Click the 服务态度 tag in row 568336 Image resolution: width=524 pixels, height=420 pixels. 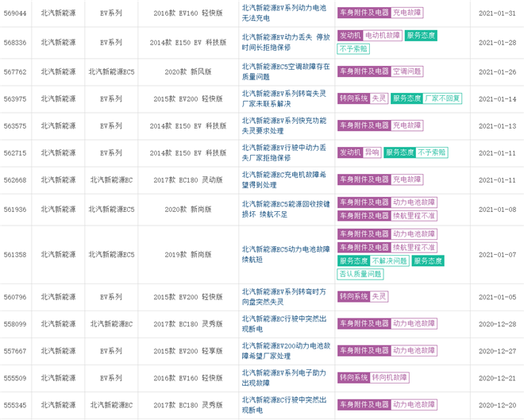(x=421, y=36)
